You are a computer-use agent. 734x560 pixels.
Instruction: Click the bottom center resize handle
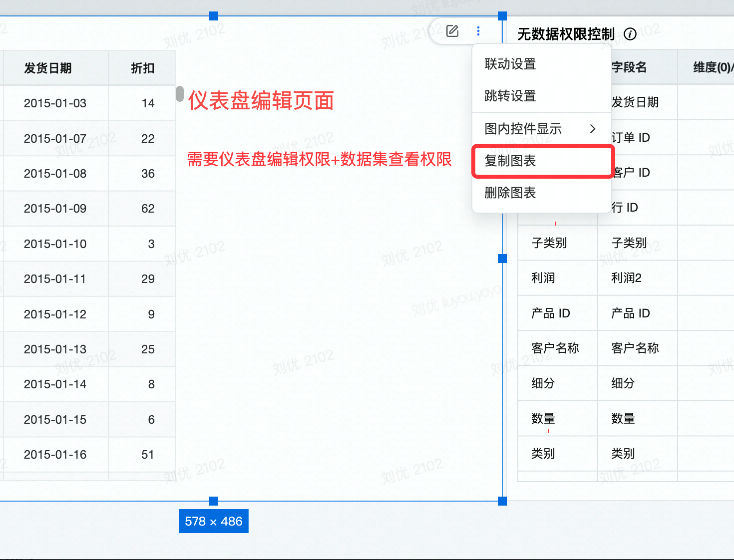click(214, 501)
